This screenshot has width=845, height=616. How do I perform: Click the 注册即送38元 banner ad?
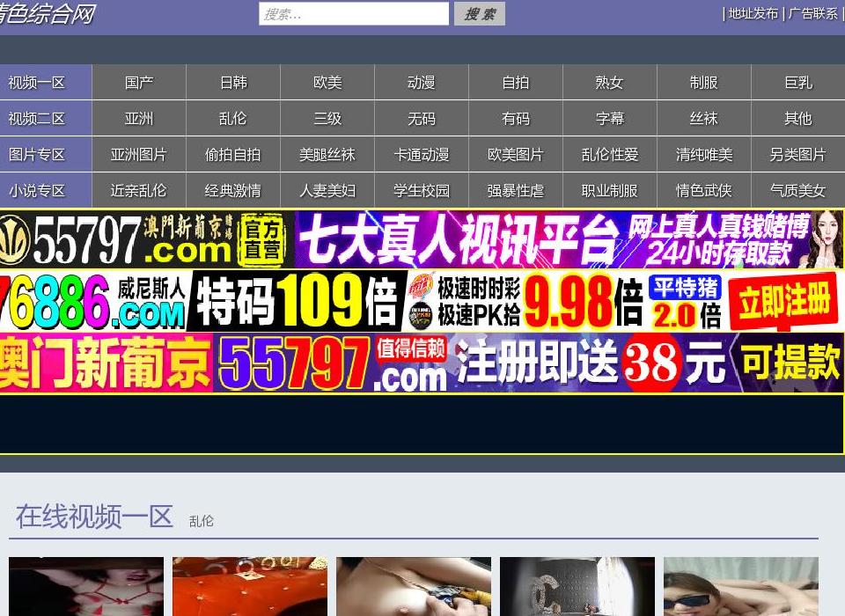(x=422, y=363)
